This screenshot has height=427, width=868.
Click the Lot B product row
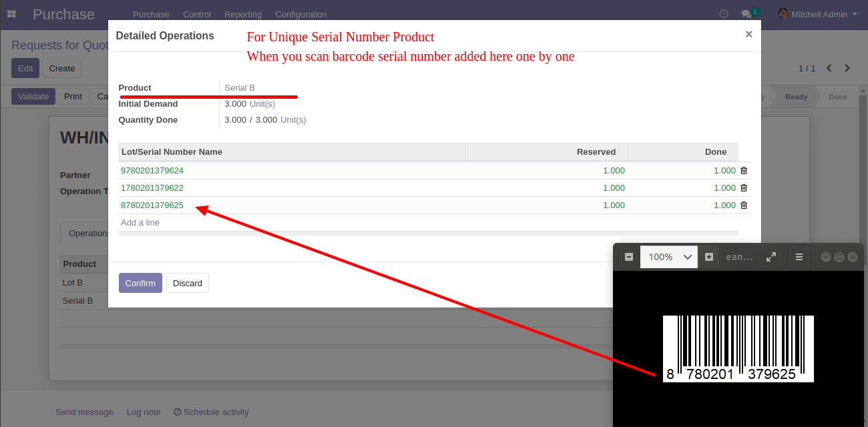click(x=84, y=282)
